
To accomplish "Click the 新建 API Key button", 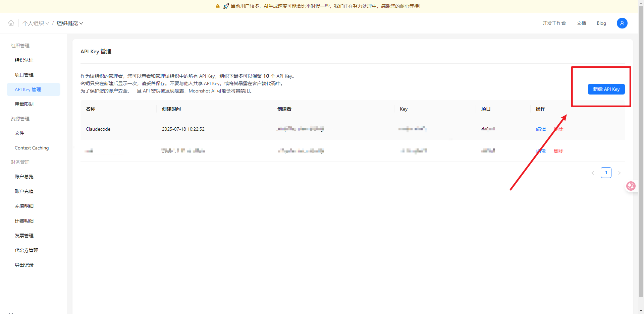I will pos(606,89).
